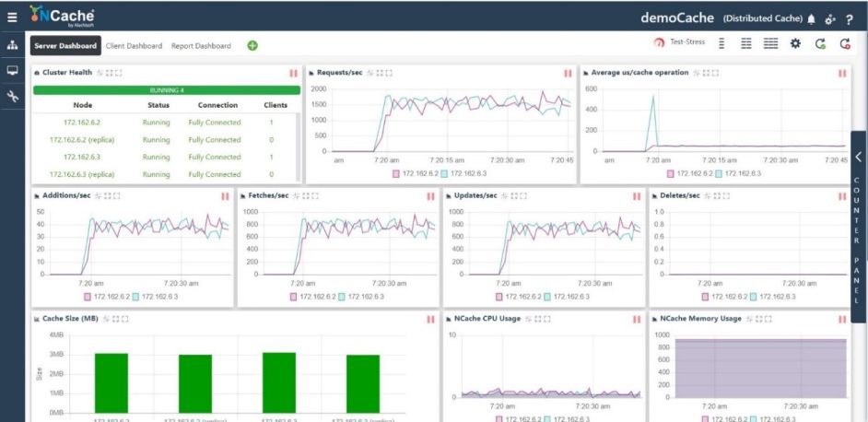Pause the Requests/sec chart

tap(568, 73)
